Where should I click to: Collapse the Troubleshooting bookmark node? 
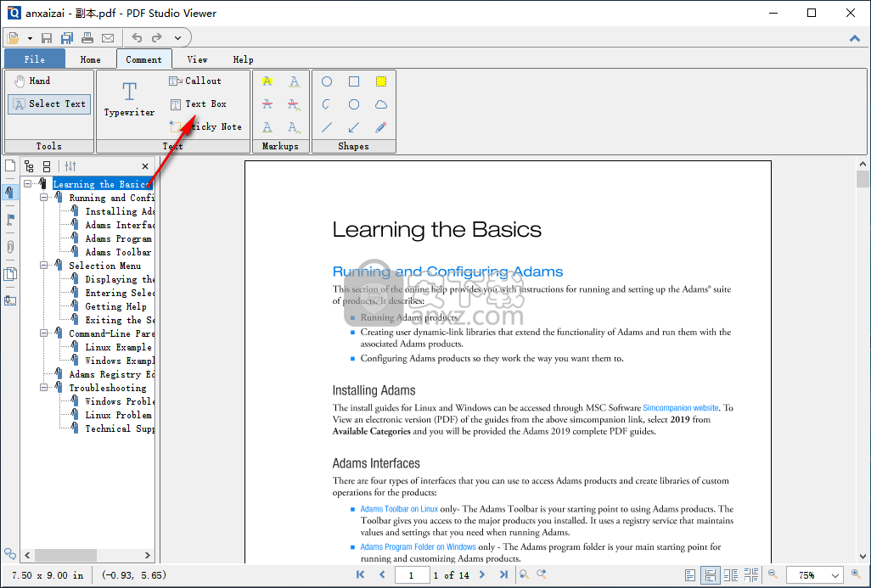(43, 388)
